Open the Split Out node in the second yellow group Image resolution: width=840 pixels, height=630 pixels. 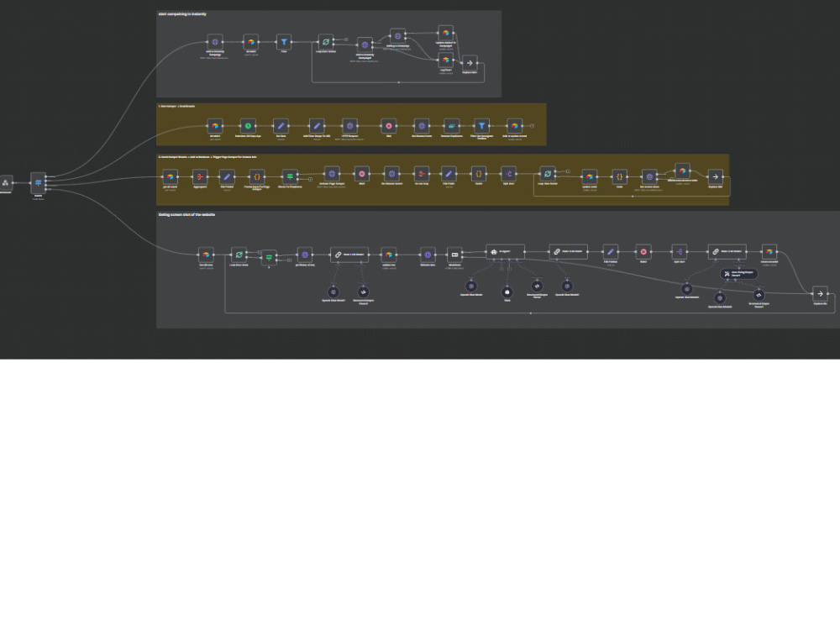508,174
